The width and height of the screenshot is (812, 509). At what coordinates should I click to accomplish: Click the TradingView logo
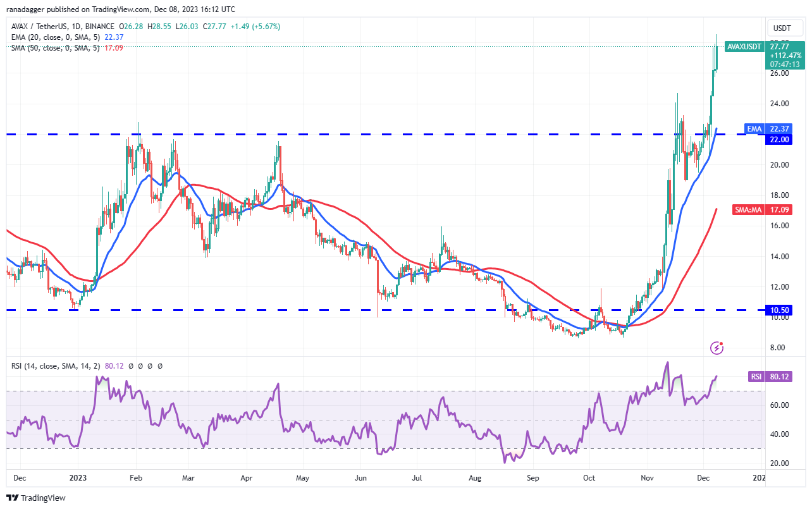pyautogui.click(x=36, y=498)
